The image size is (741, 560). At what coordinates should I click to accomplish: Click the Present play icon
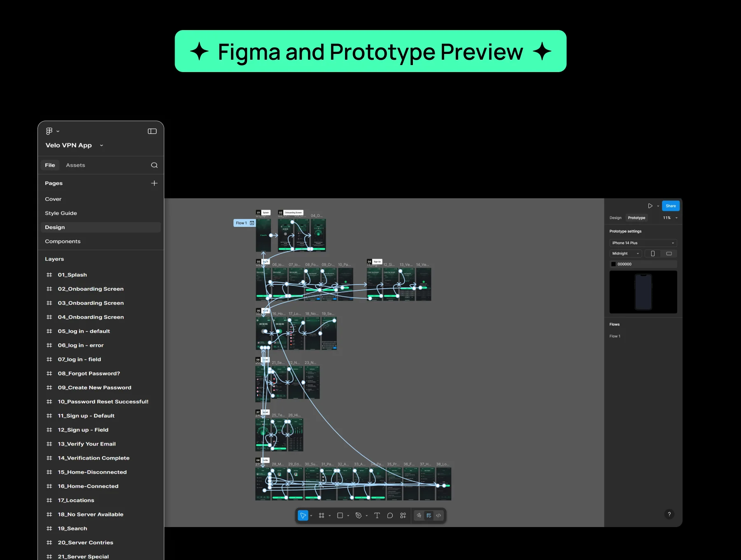(x=650, y=206)
